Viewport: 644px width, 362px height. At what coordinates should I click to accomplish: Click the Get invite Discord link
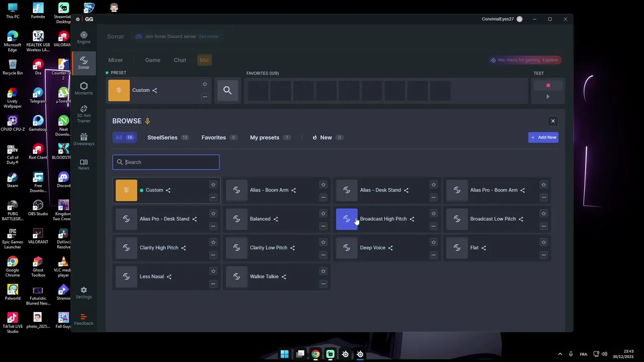pyautogui.click(x=208, y=37)
